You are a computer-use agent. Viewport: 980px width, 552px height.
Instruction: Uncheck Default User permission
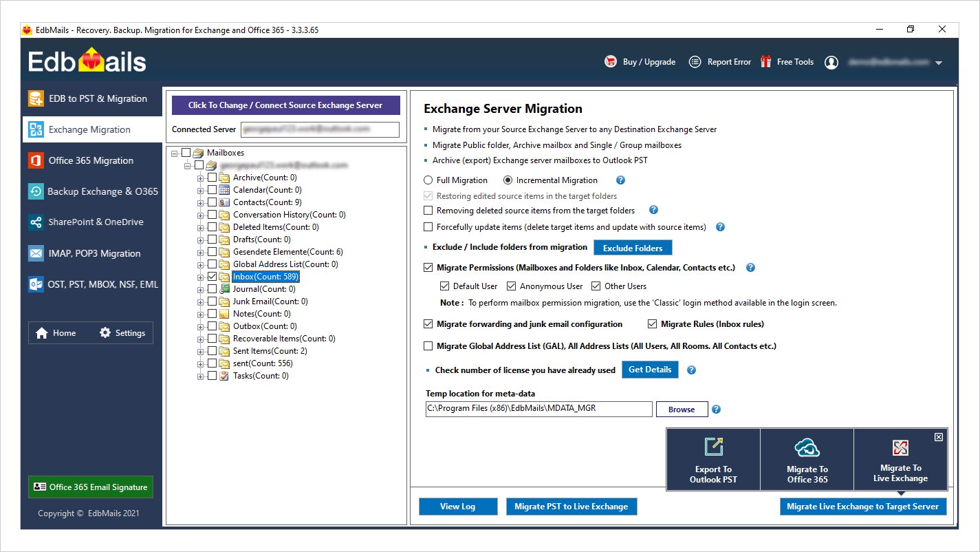444,286
